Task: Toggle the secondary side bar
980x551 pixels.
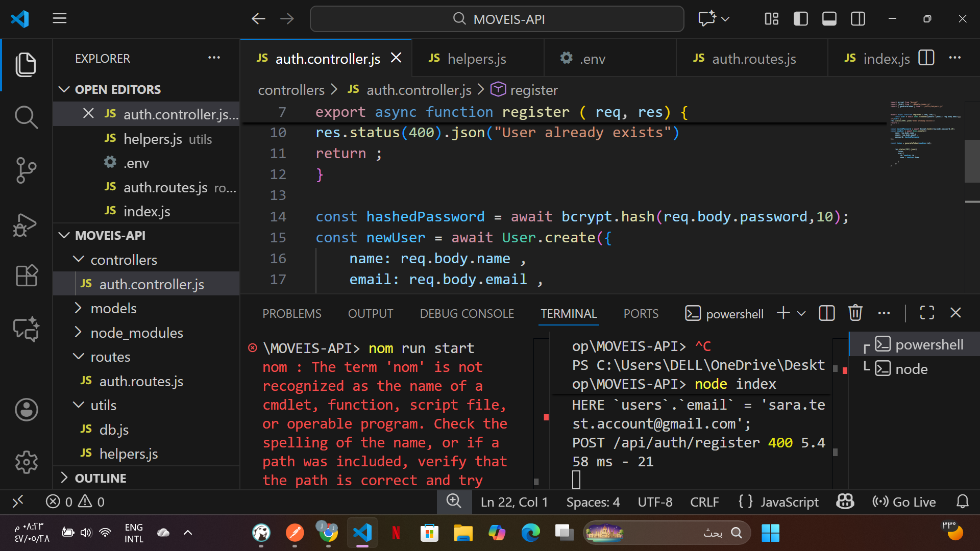Action: [x=857, y=19]
